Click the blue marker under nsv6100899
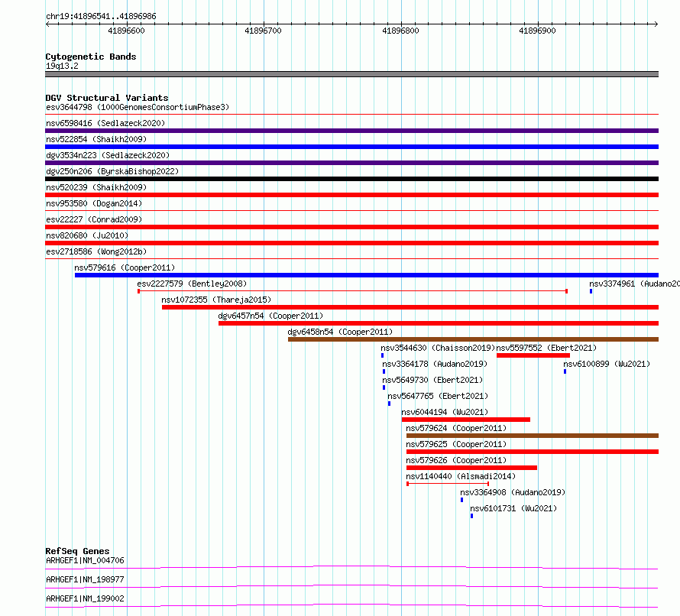Viewport: 680px width, 616px height. pyautogui.click(x=565, y=371)
